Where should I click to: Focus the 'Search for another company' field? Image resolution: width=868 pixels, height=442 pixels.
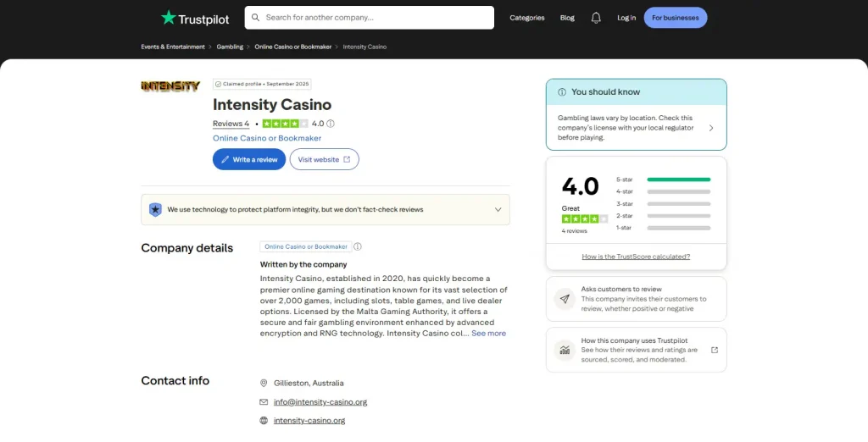point(370,18)
